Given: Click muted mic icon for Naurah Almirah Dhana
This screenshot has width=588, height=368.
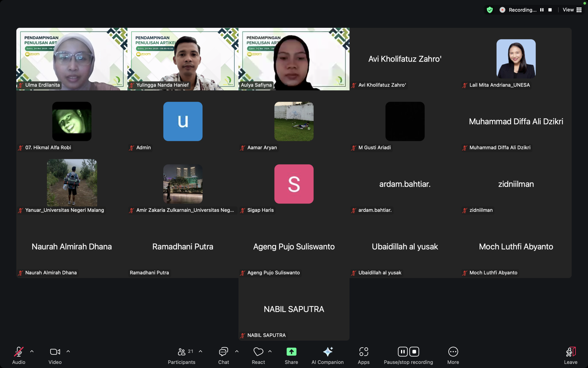Looking at the screenshot, I should (21, 273).
